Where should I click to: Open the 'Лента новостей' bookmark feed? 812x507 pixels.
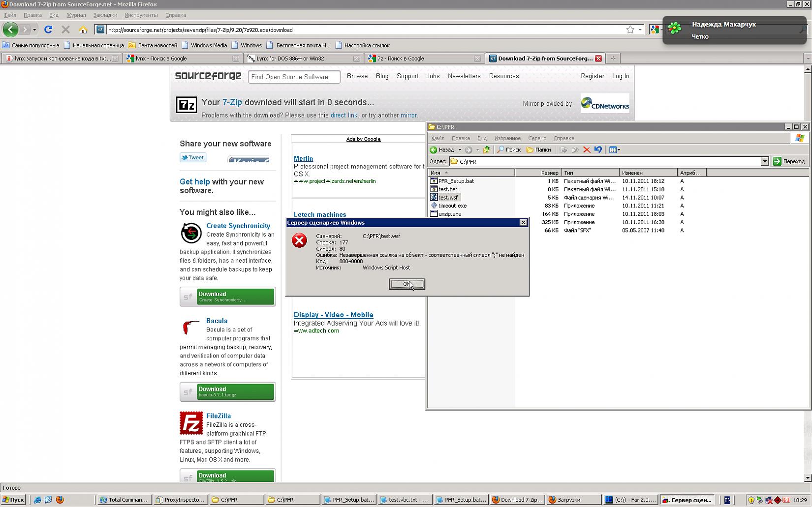pyautogui.click(x=153, y=45)
